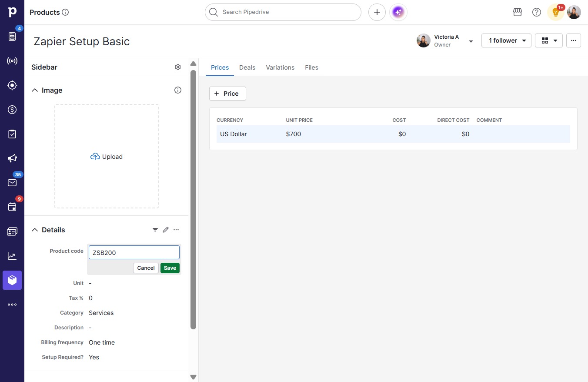The width and height of the screenshot is (588, 382).
Task: Click the COMMENT column header
Action: click(x=489, y=120)
